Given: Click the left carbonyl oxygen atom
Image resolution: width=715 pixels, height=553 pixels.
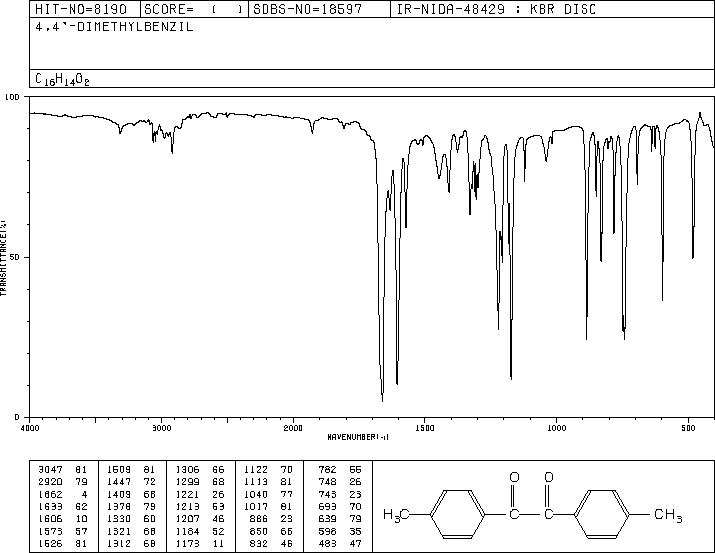Looking at the screenshot, I should [x=514, y=477].
